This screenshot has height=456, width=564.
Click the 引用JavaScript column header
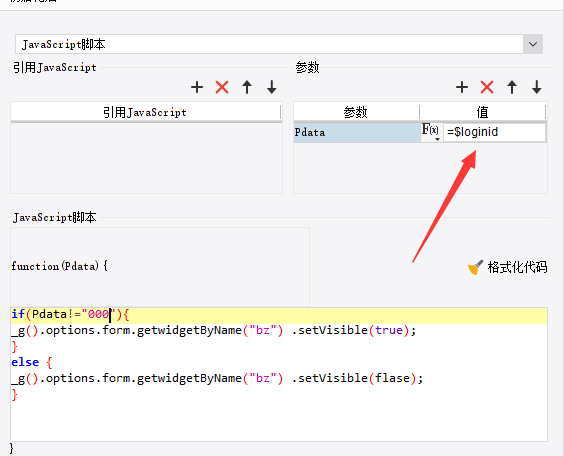point(145,112)
